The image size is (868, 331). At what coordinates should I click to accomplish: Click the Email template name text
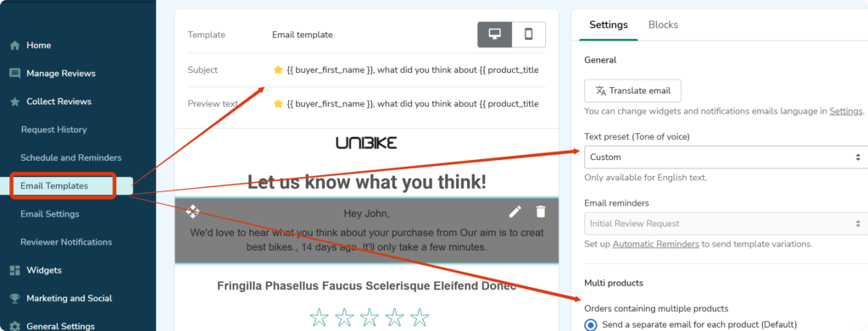tap(303, 35)
